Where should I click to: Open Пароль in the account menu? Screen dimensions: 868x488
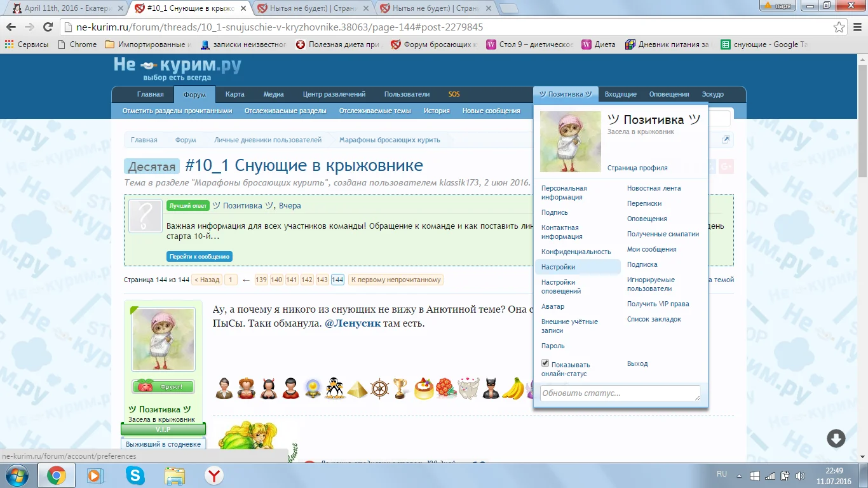point(553,346)
